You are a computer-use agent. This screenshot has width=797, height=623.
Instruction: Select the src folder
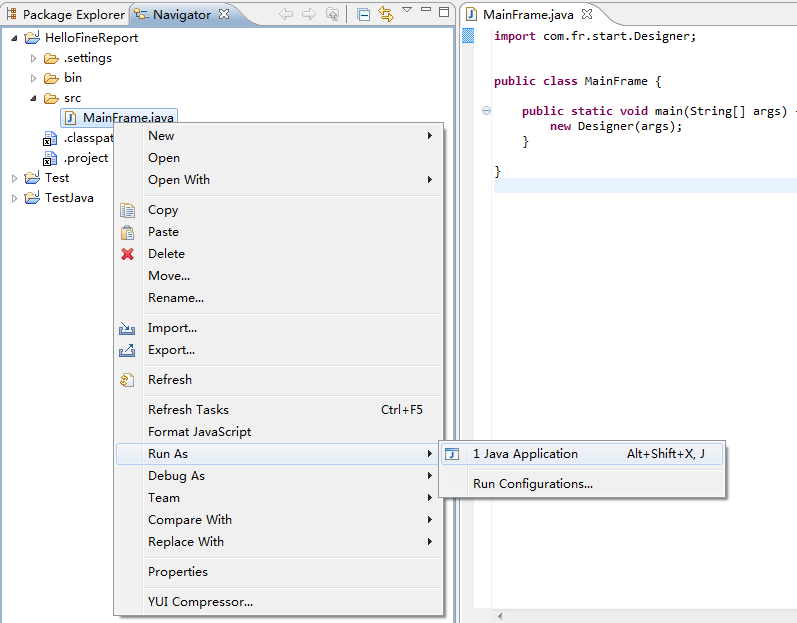click(x=72, y=98)
